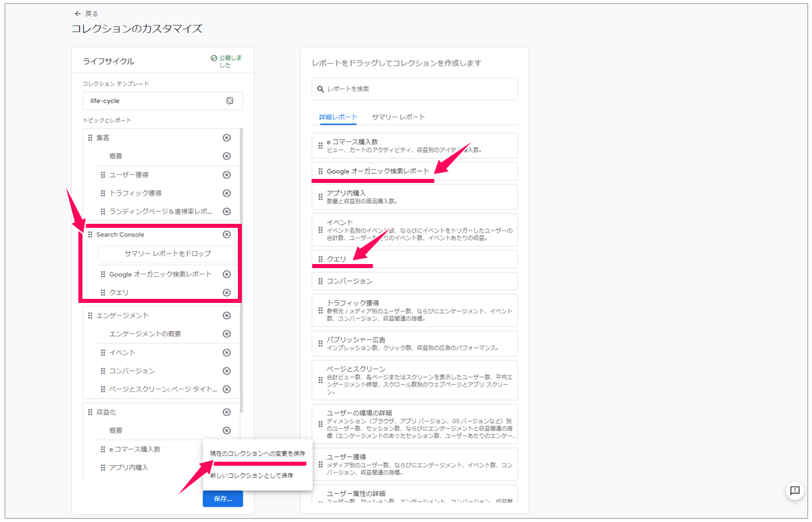Switch to the サマリー レポート tab
The image size is (812, 522).
point(398,117)
